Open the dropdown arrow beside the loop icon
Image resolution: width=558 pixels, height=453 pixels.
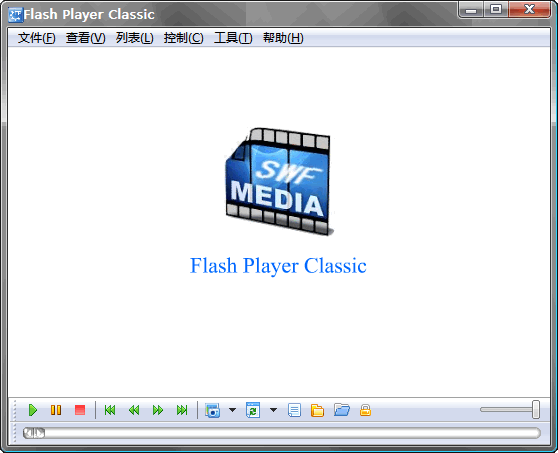click(x=273, y=410)
